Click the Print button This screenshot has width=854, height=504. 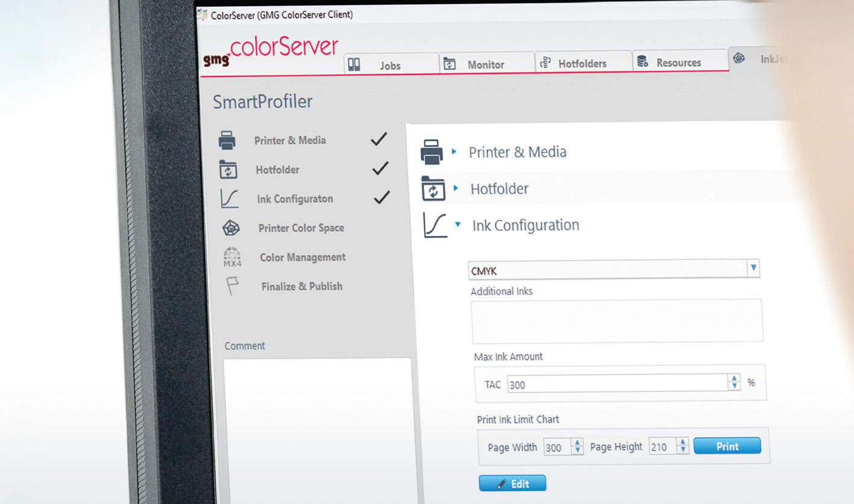tap(727, 446)
